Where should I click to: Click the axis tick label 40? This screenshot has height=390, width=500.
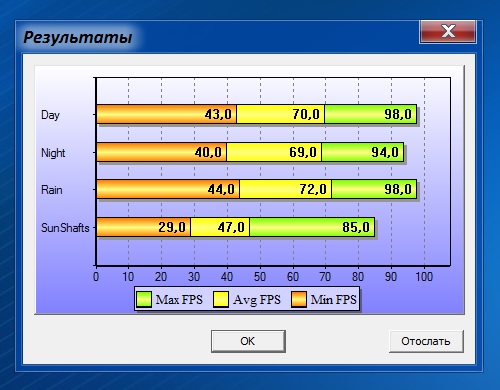pyautogui.click(x=227, y=277)
